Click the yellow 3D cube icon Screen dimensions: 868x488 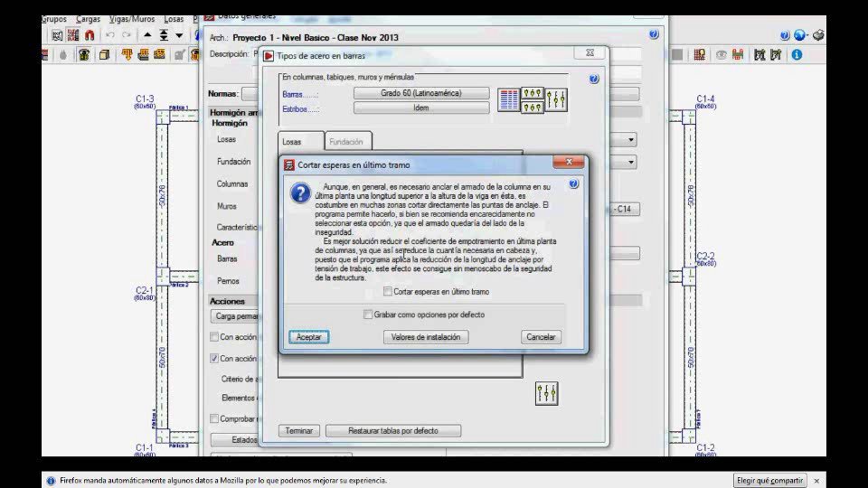(x=104, y=55)
